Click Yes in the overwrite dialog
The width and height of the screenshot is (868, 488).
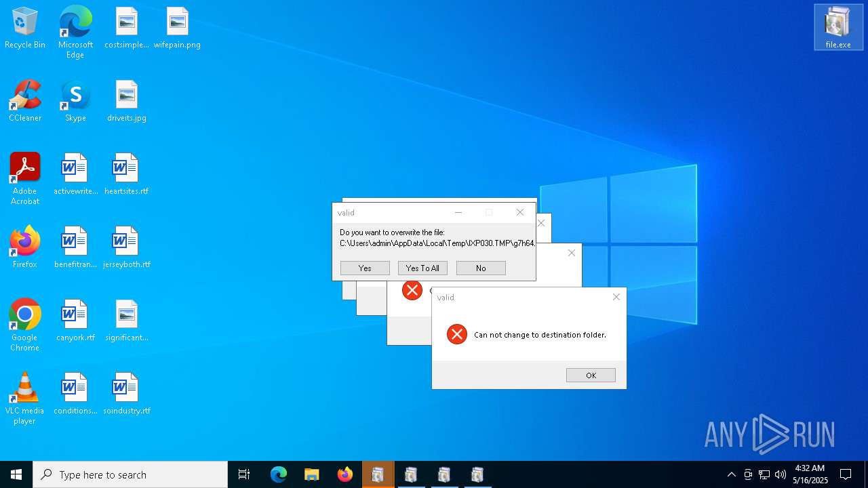[x=365, y=268]
